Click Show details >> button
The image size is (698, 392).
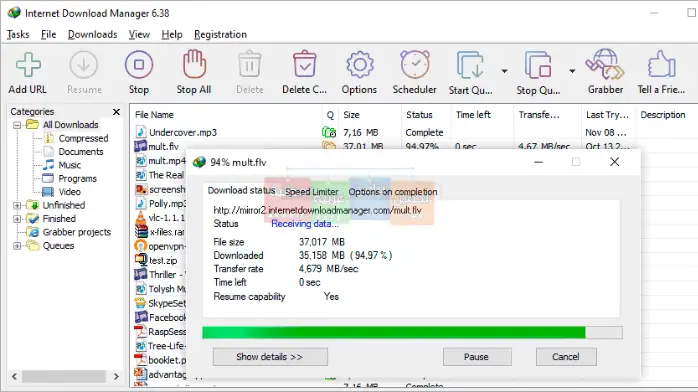pyautogui.click(x=270, y=357)
